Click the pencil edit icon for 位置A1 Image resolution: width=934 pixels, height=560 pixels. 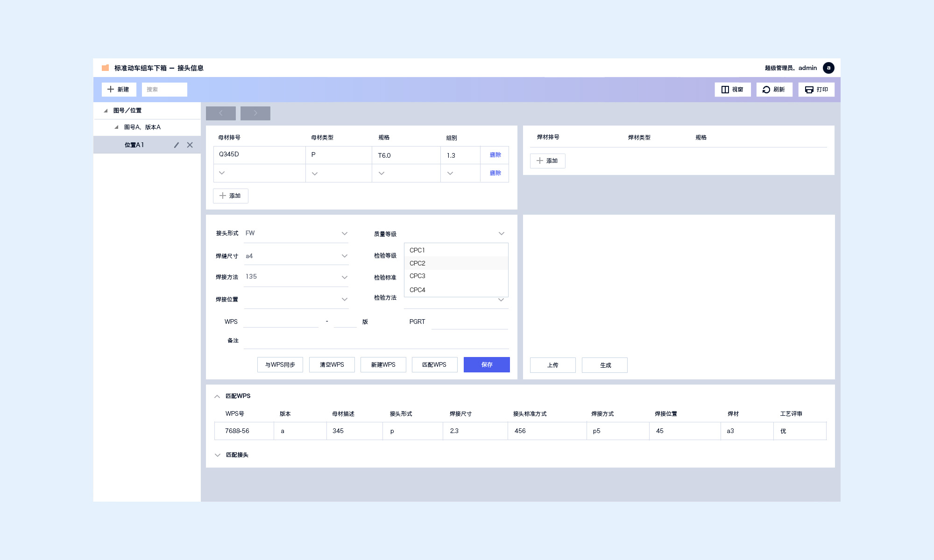pyautogui.click(x=177, y=145)
